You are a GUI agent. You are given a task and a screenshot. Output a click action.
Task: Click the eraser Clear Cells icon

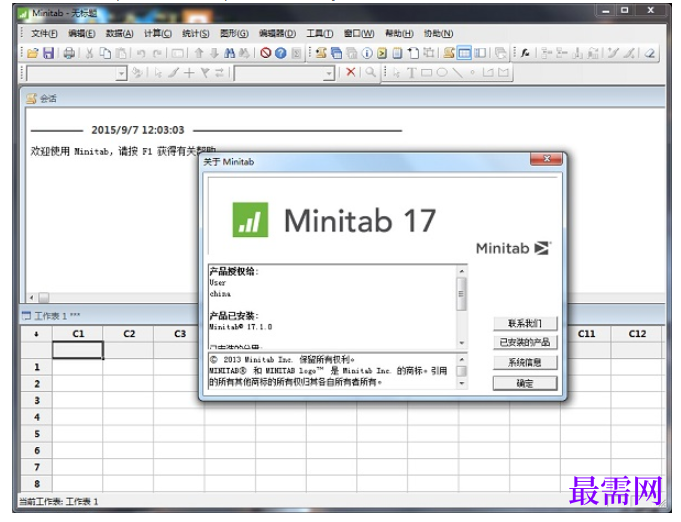(x=650, y=53)
